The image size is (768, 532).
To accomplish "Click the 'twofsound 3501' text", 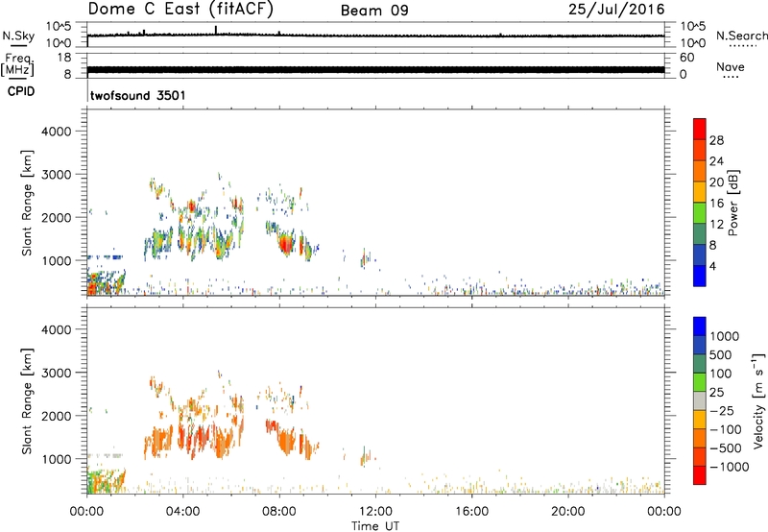I will pyautogui.click(x=137, y=95).
